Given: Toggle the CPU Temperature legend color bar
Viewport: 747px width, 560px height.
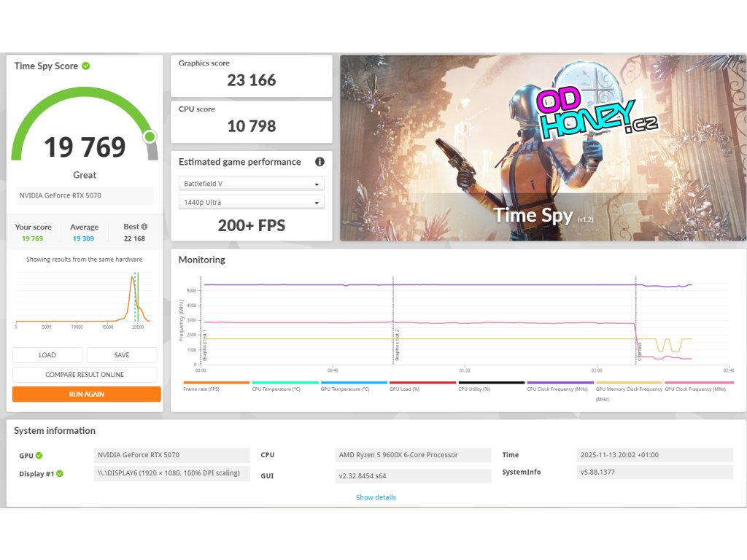Looking at the screenshot, I should [x=285, y=382].
